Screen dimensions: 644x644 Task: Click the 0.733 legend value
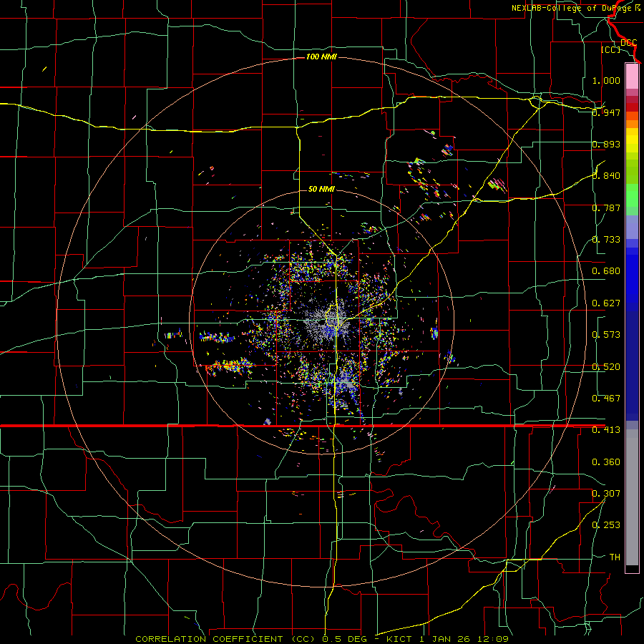tap(606, 240)
